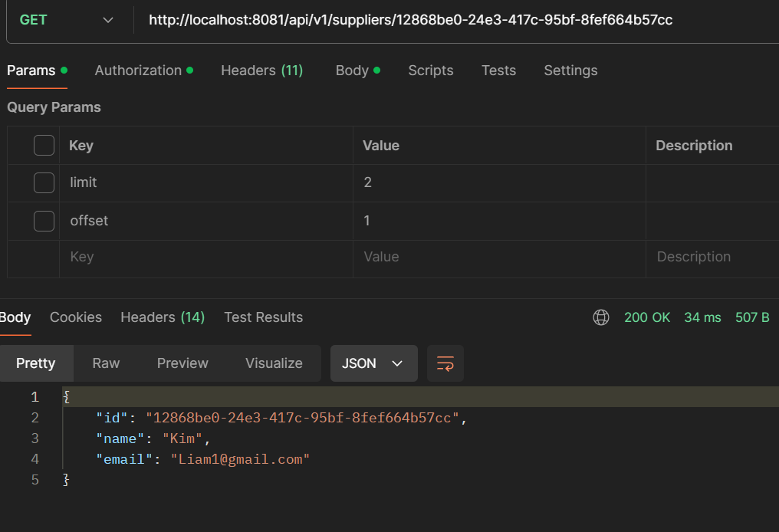Click the "Kim" name value in response
The height and width of the screenshot is (532, 779).
(182, 438)
